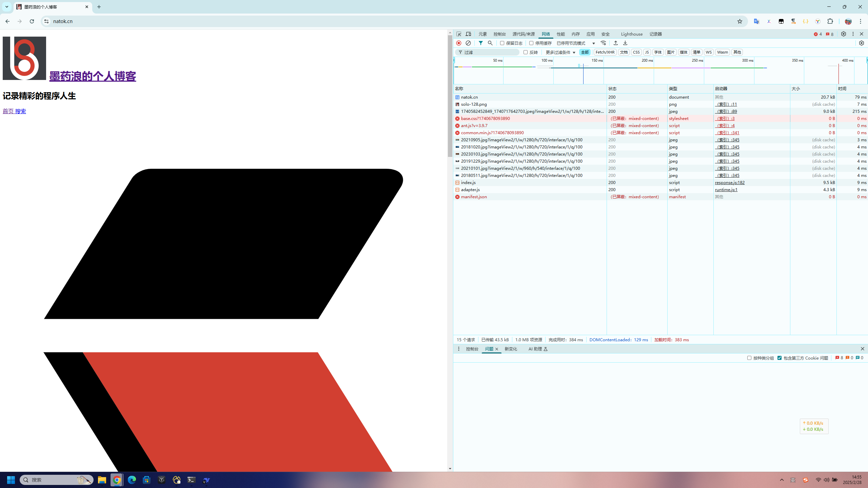Open the DevTools settings gear
Screen dimensions: 868x488
[844, 34]
